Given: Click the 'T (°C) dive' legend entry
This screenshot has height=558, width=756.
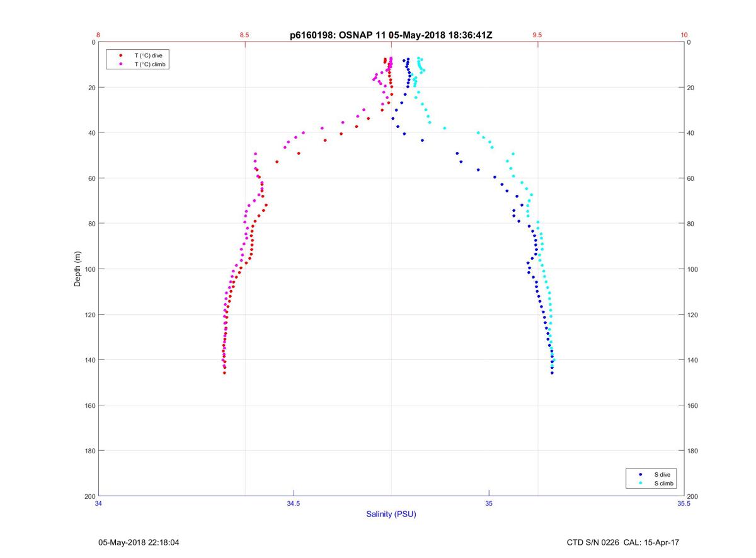Looking at the screenshot, I should click(149, 55).
